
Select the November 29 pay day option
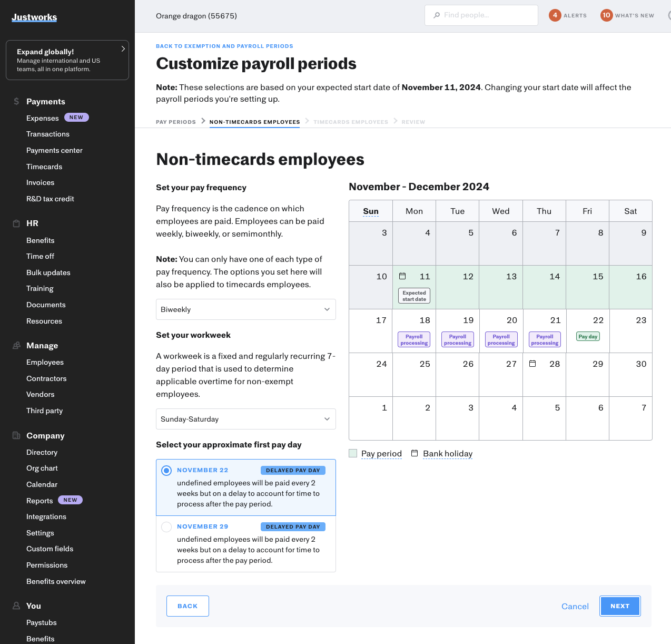(166, 526)
